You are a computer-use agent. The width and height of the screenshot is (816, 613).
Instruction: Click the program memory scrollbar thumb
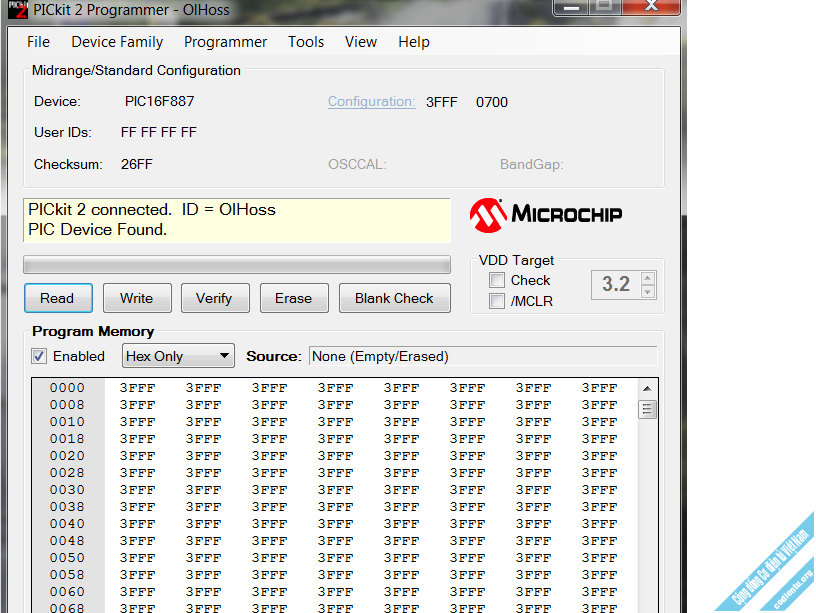point(647,409)
